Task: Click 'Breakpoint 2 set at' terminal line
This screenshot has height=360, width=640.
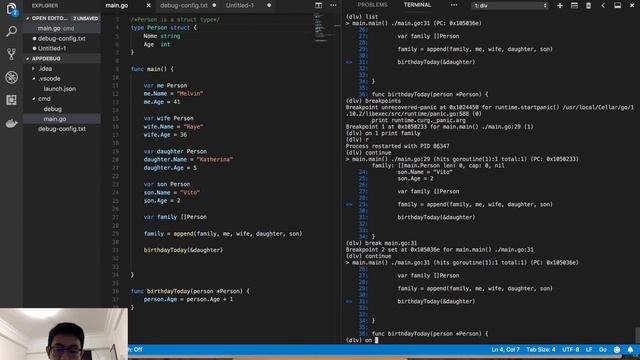Action: pyautogui.click(x=439, y=249)
